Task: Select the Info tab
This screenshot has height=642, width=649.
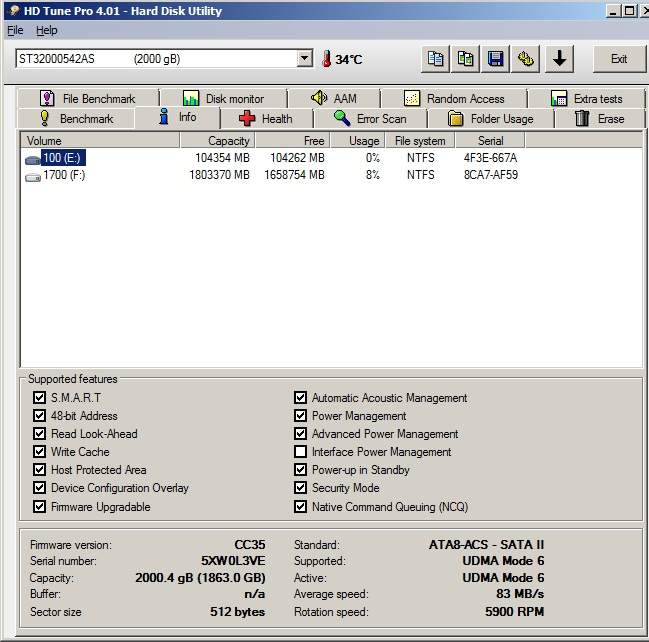Action: coord(178,117)
